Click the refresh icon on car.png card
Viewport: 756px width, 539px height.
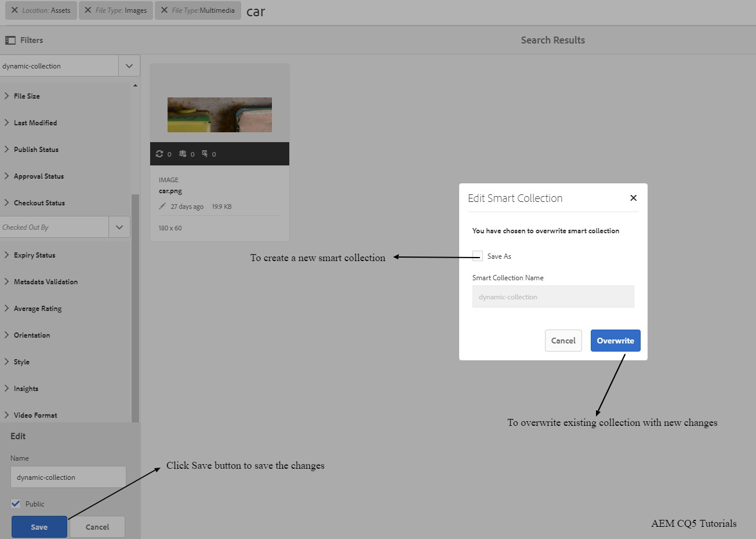click(159, 154)
